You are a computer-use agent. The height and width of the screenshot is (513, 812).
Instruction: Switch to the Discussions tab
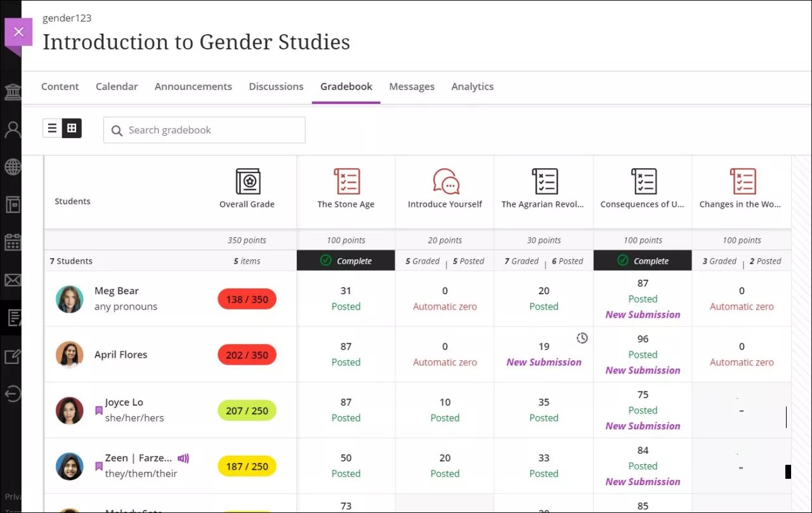[x=276, y=86]
